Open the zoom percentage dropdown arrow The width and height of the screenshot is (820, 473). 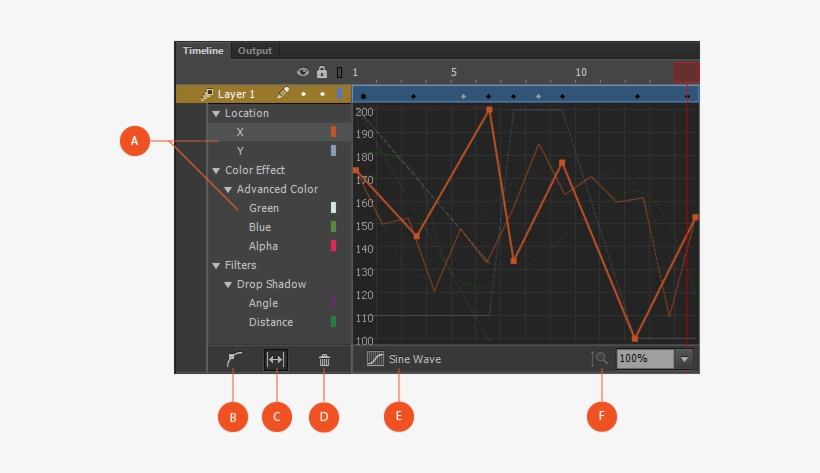(x=684, y=359)
